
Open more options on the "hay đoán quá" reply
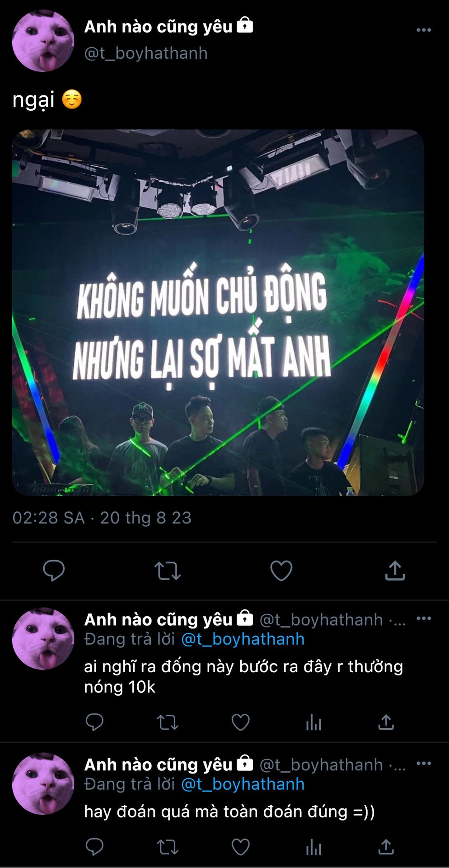[424, 764]
